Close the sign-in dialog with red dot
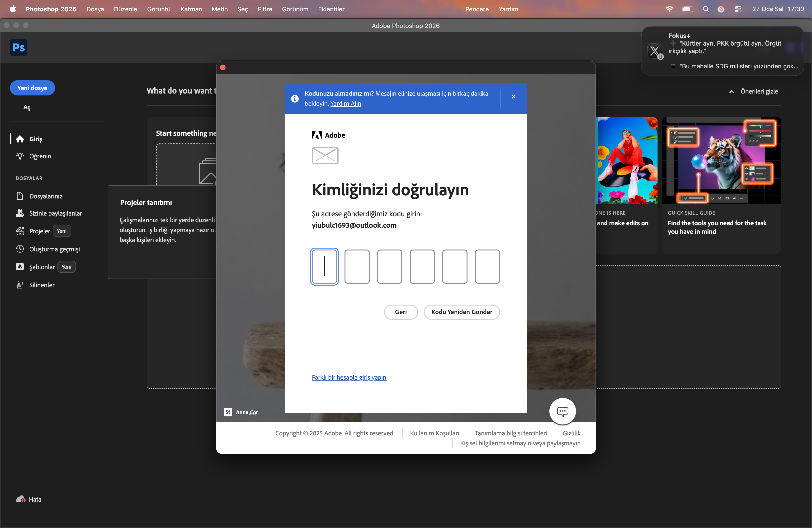This screenshot has width=812, height=528. [x=223, y=67]
